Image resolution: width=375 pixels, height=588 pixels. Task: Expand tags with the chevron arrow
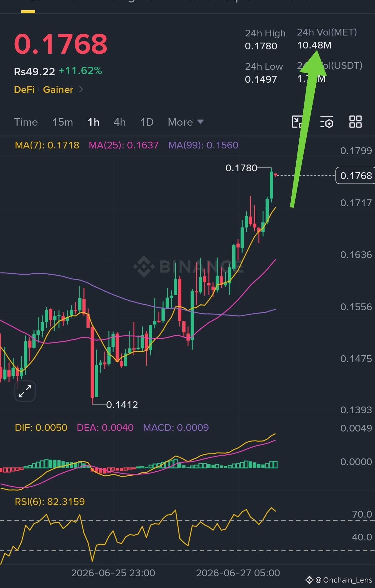(81, 90)
